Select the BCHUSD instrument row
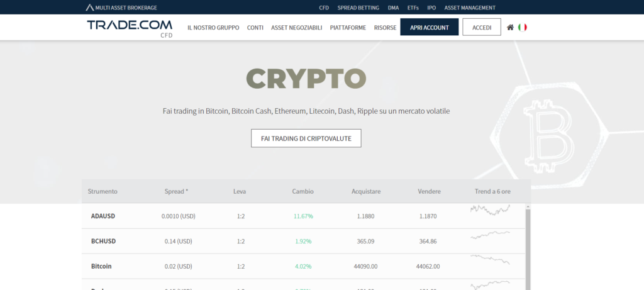 pyautogui.click(x=303, y=241)
